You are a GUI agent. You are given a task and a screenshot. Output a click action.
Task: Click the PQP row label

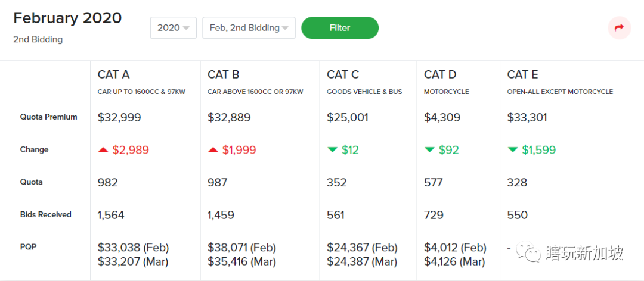coord(29,246)
